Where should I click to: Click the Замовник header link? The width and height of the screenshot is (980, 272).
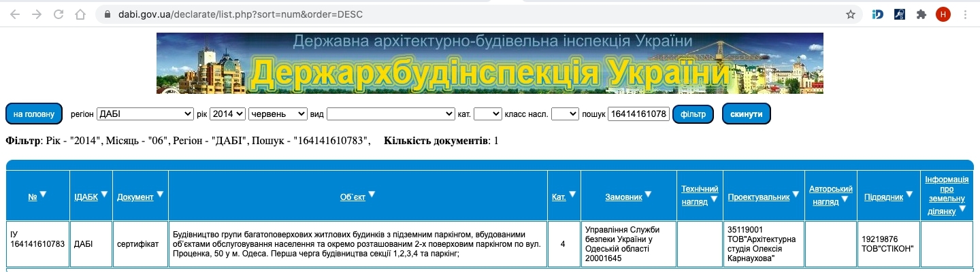623,197
